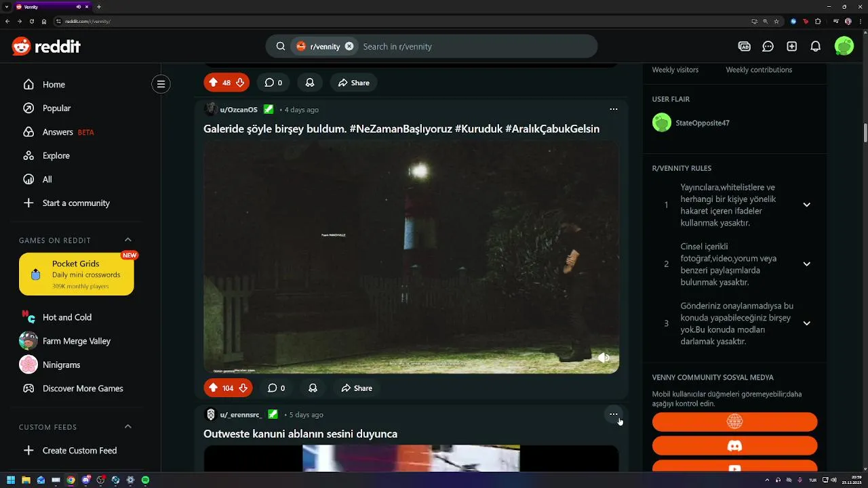This screenshot has height=488, width=868.
Task: Play the night-scene video in the OzcanOS post
Action: click(x=411, y=257)
